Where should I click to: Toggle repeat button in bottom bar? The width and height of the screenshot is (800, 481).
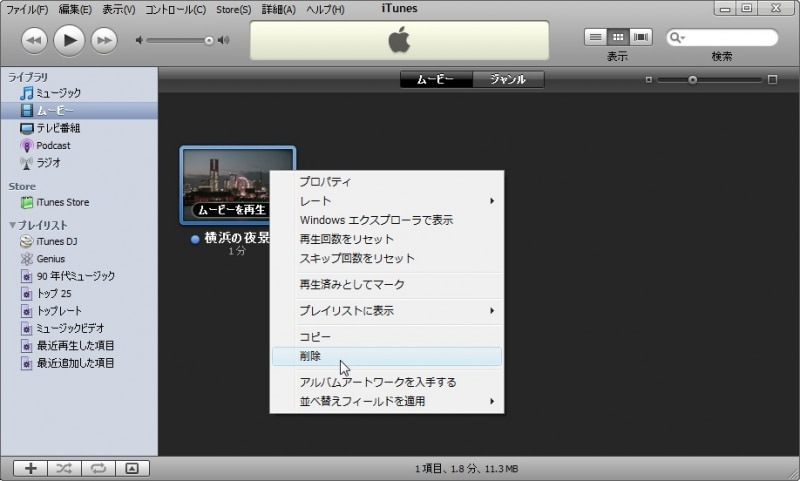tap(98, 468)
